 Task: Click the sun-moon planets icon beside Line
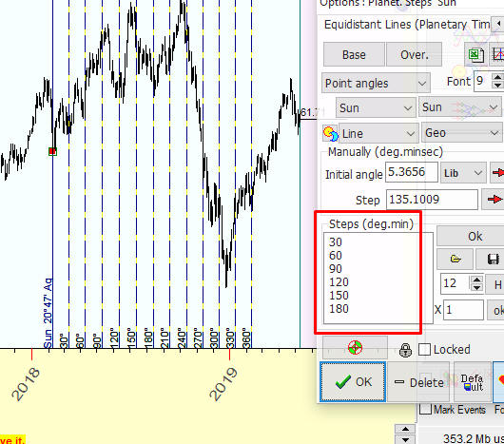(x=330, y=133)
